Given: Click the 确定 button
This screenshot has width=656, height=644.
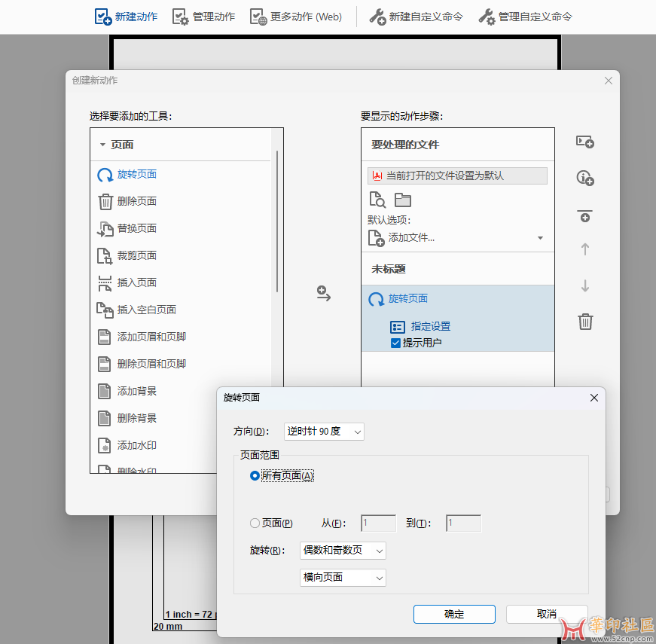Looking at the screenshot, I should coord(454,614).
